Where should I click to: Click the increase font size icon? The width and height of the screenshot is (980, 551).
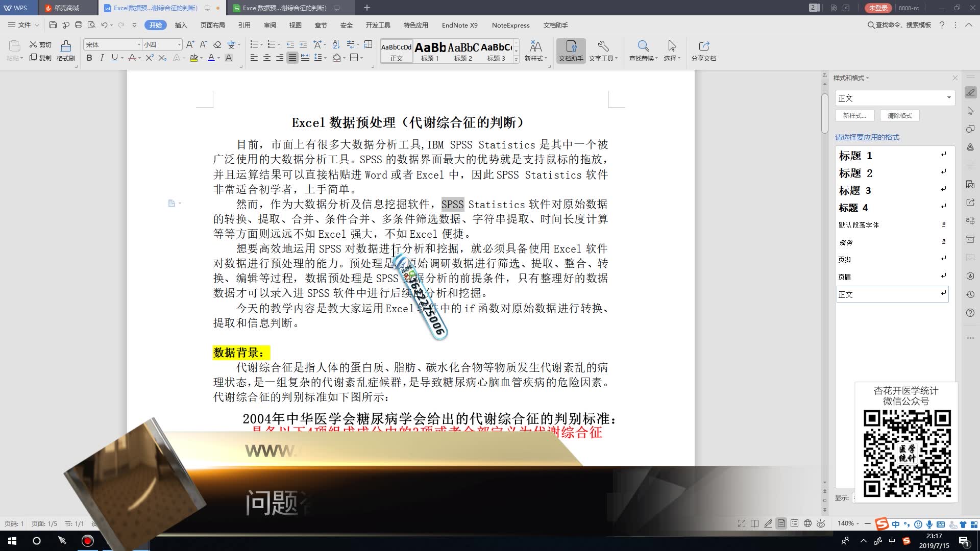[x=190, y=44]
